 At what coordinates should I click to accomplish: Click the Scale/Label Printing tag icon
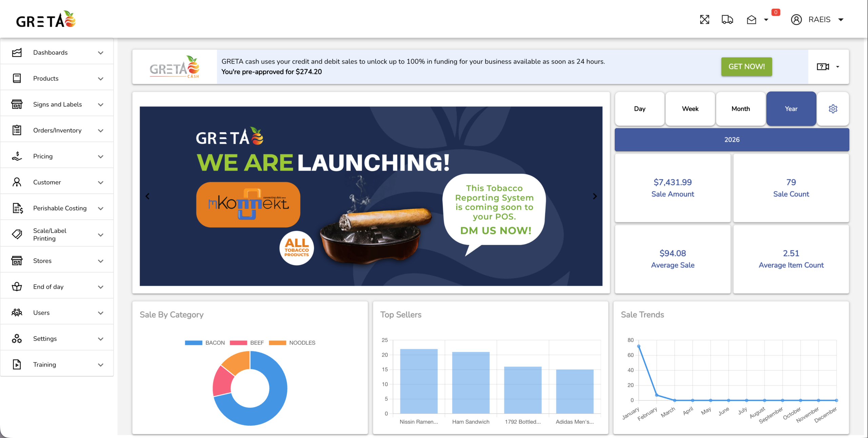[17, 234]
